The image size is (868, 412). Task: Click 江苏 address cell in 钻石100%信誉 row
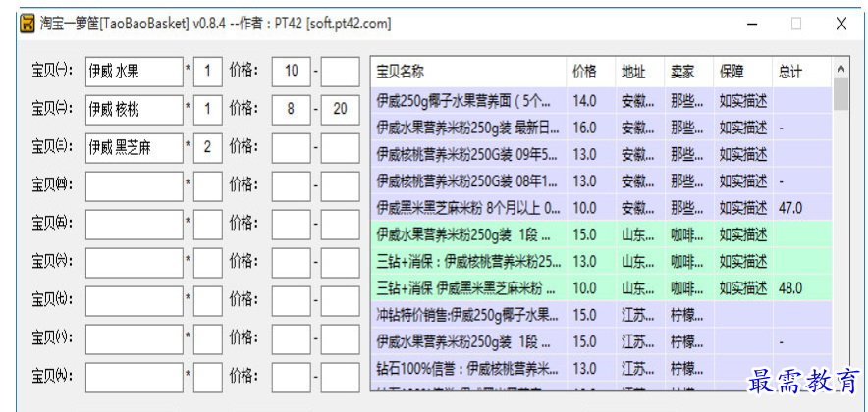click(x=639, y=368)
